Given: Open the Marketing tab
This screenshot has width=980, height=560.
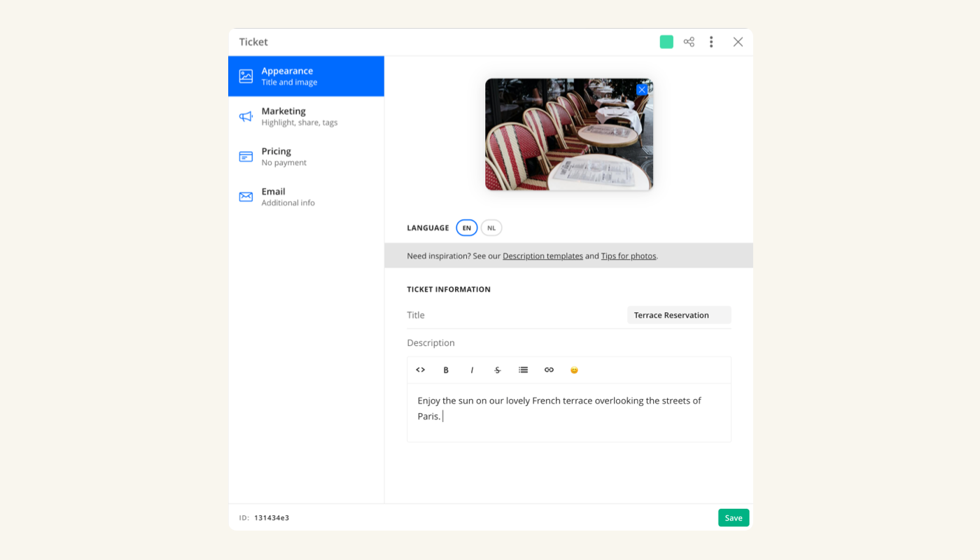Looking at the screenshot, I should (x=306, y=116).
